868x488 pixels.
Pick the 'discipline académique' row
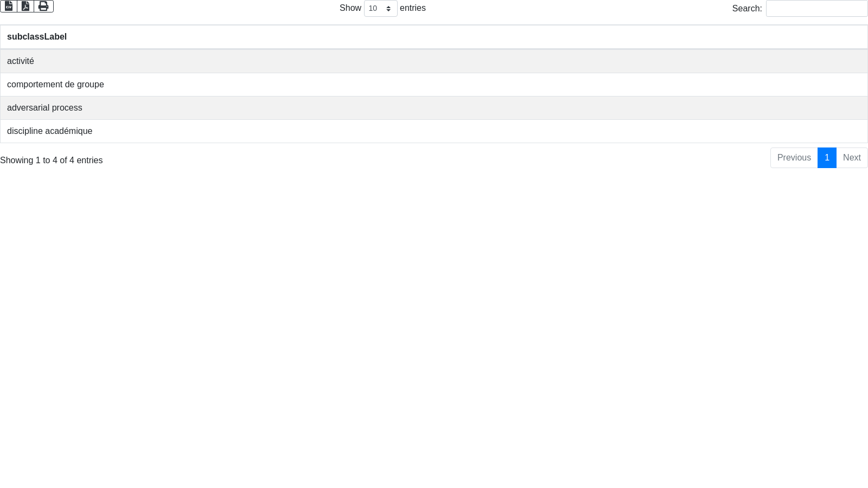tap(49, 131)
